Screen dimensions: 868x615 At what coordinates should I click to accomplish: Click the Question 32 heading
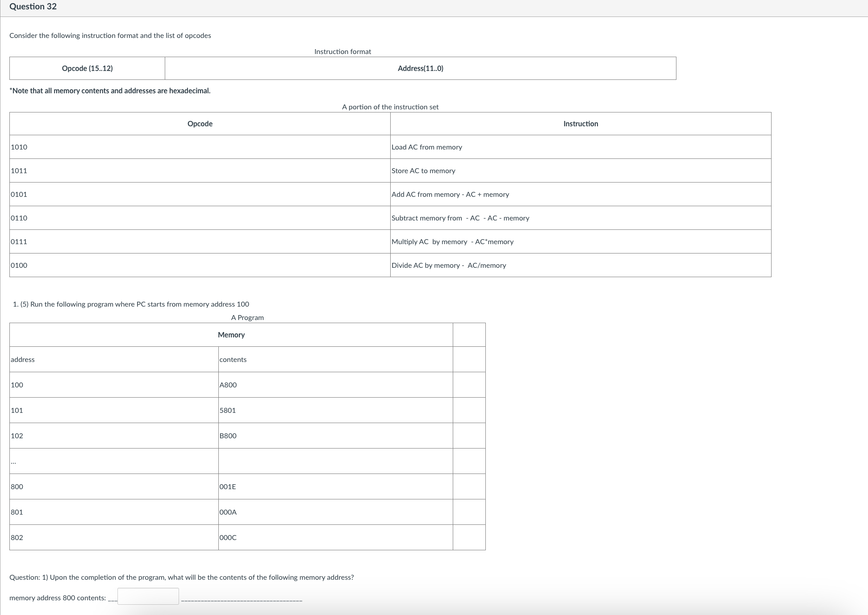coord(33,7)
